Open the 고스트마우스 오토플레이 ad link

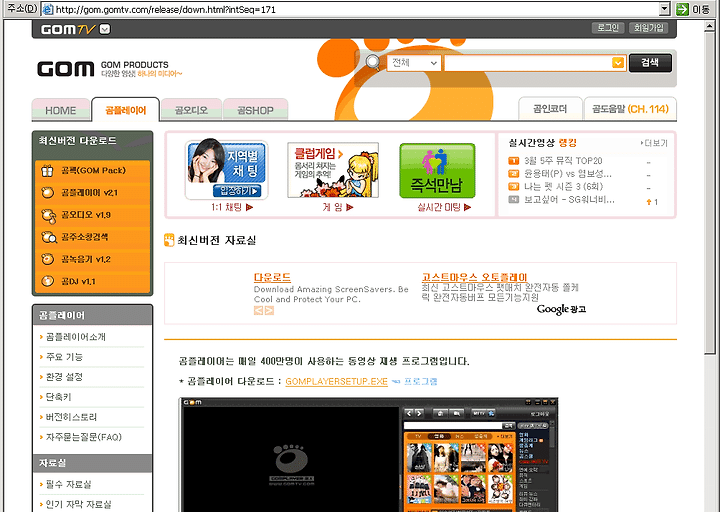[x=474, y=277]
